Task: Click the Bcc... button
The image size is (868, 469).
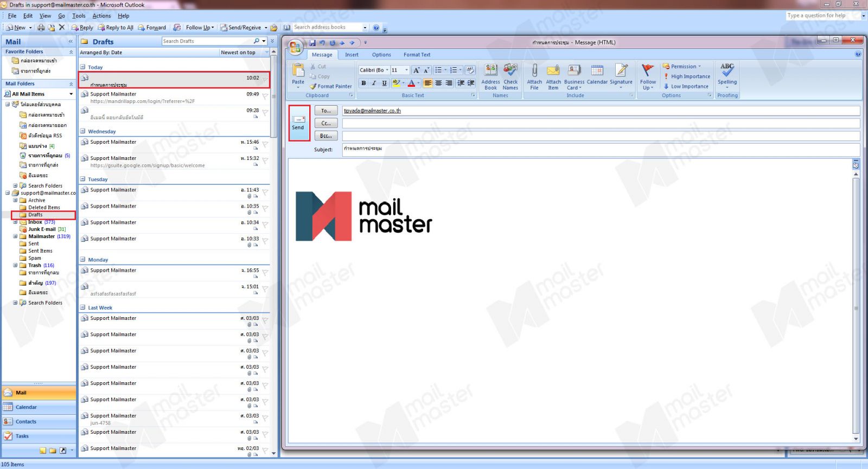Action: click(326, 136)
